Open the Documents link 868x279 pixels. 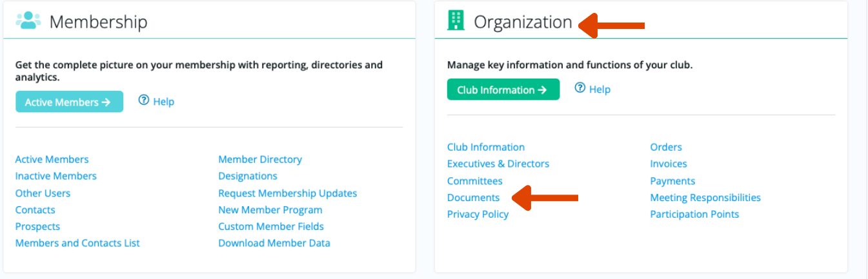pos(474,197)
